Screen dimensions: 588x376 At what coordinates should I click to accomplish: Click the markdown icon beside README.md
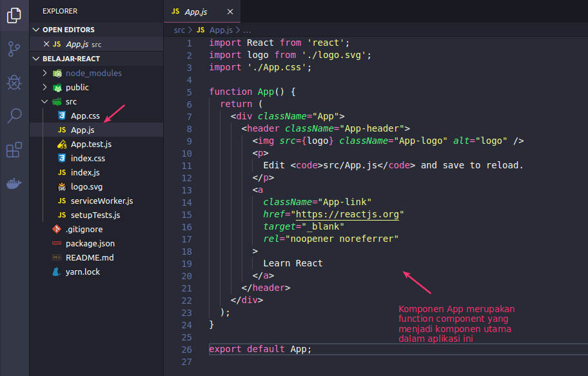57,257
